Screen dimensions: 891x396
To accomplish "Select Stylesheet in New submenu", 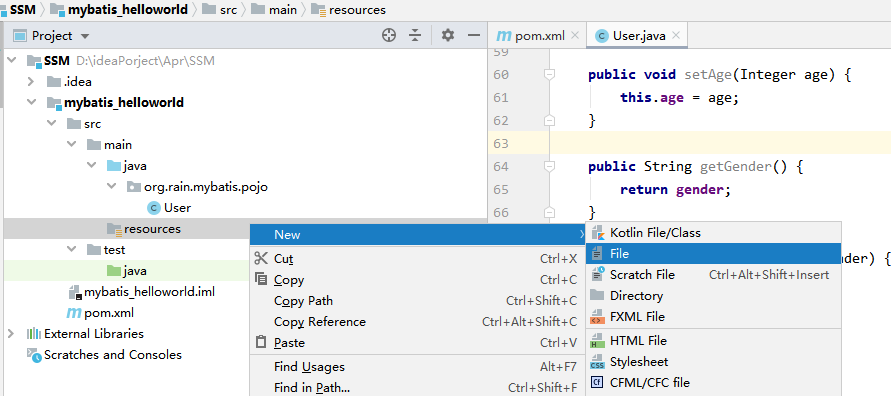I will click(714, 361).
